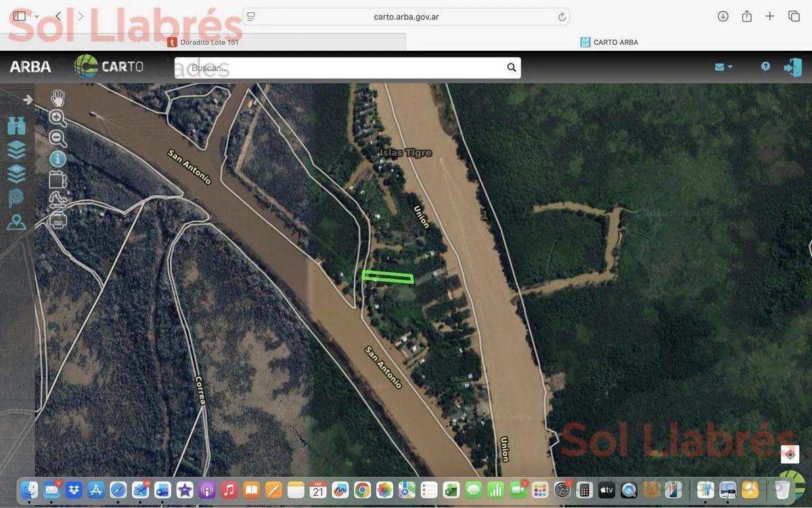Show Safari tab overview
Screen dimensions: 812x508
coord(794,16)
